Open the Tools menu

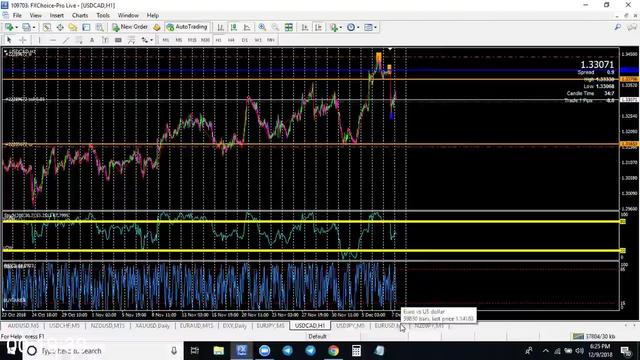click(103, 16)
